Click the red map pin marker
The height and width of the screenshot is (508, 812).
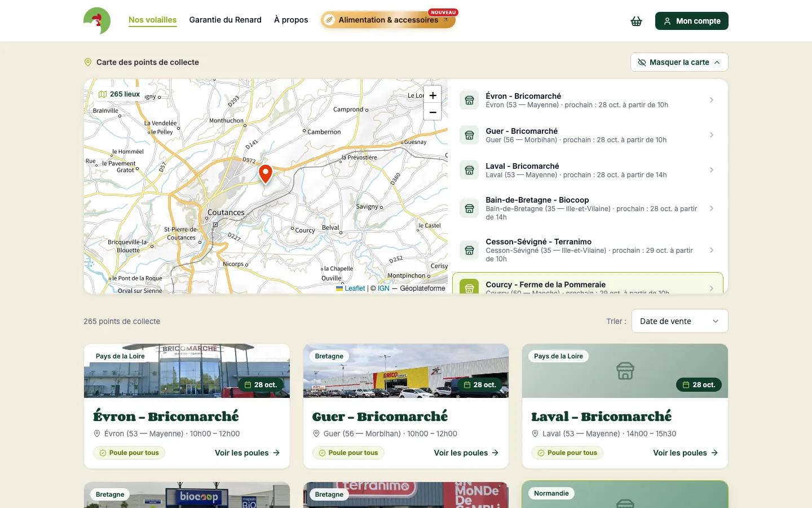click(x=266, y=174)
